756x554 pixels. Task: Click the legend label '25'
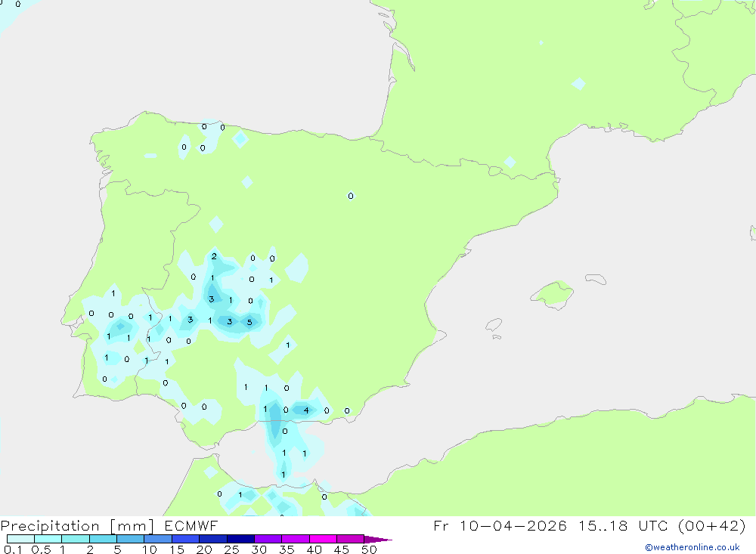[231, 549]
